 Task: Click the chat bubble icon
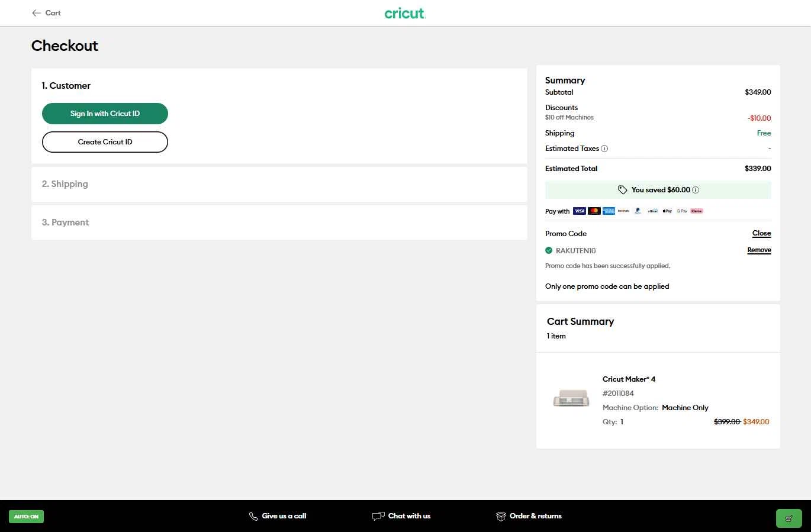pos(378,516)
